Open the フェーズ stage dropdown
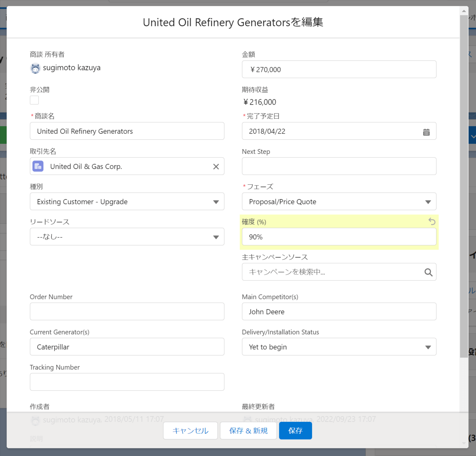476x456 pixels. click(x=339, y=202)
